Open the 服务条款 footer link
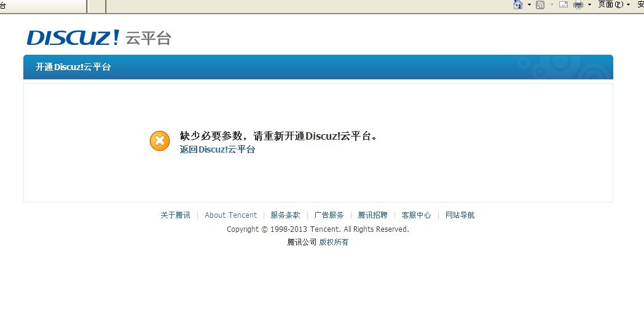Screen dimensions: 644x334 (286, 215)
